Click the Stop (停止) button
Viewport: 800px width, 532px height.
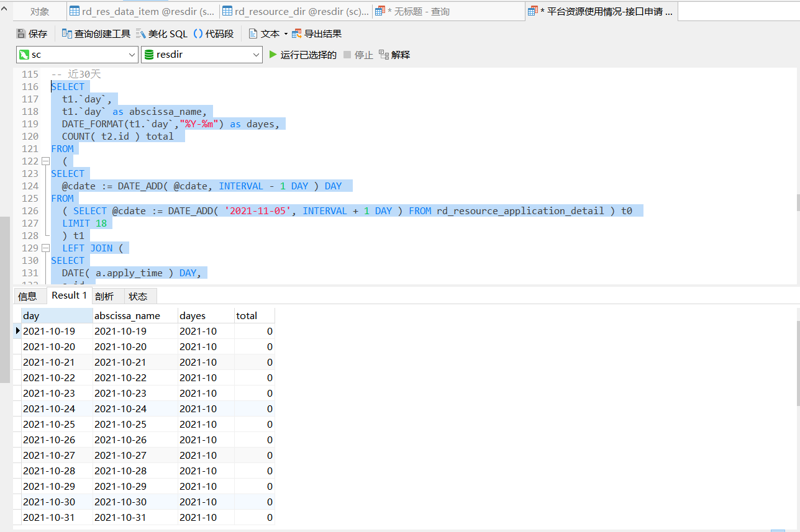pos(358,55)
